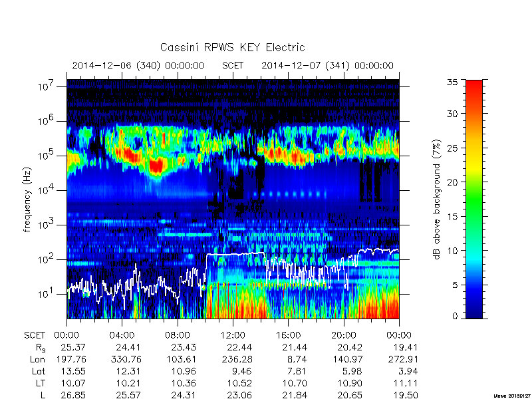The width and height of the screenshot is (532, 399).
Task: Click the L value '26.85'
Action: (x=73, y=395)
